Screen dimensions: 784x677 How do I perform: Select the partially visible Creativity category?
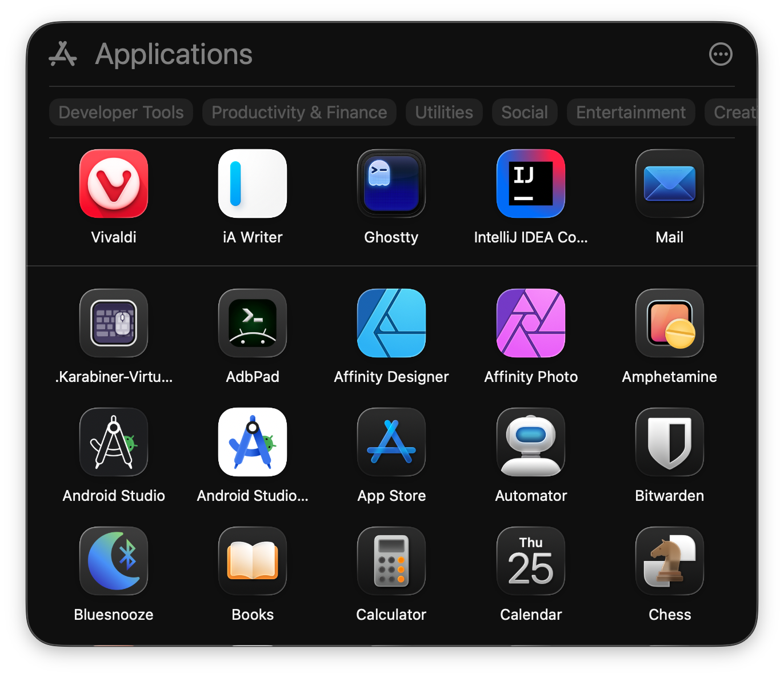732,112
